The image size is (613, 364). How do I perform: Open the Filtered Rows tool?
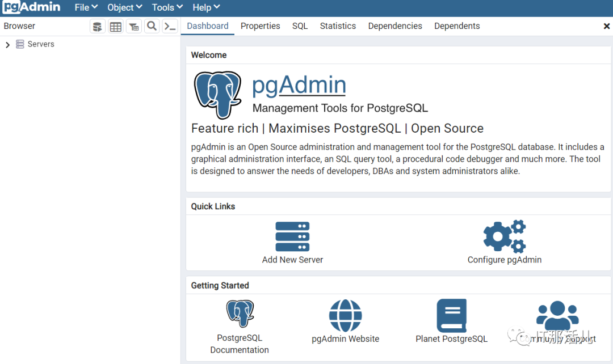click(133, 26)
